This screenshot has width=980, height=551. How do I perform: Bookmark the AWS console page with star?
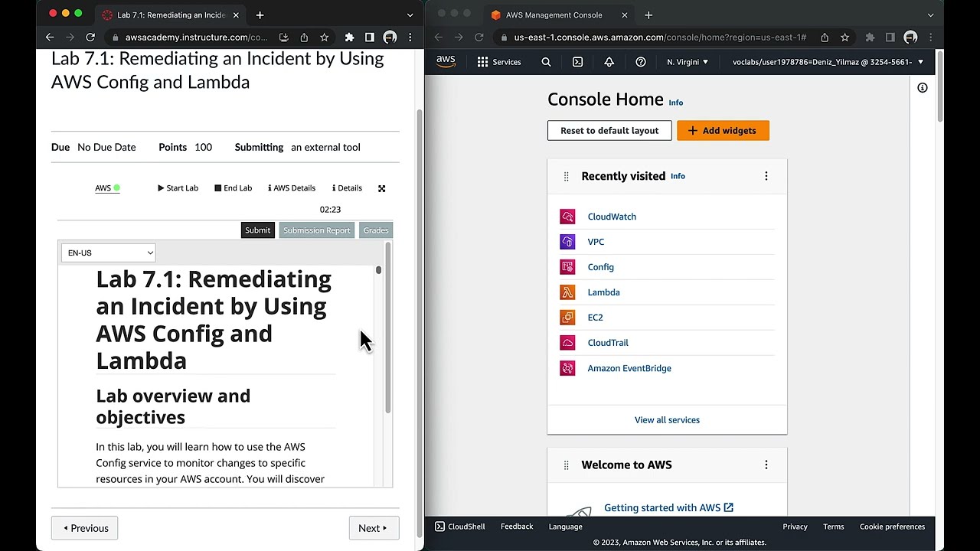(x=844, y=37)
